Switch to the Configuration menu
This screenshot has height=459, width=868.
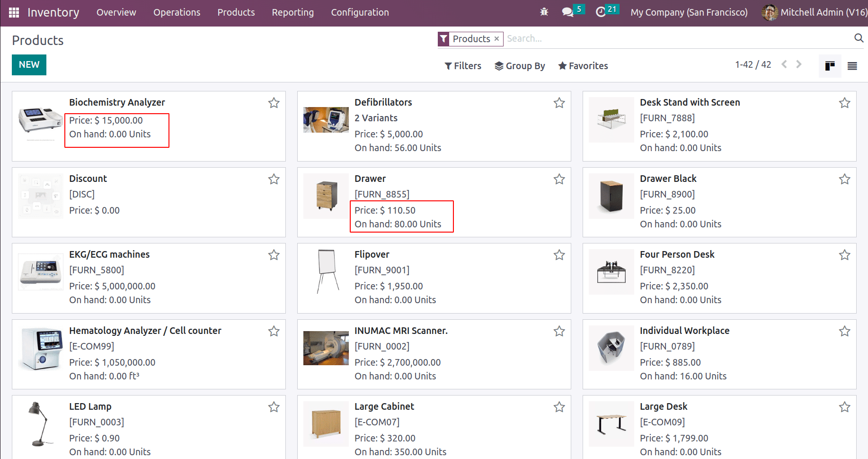click(360, 12)
